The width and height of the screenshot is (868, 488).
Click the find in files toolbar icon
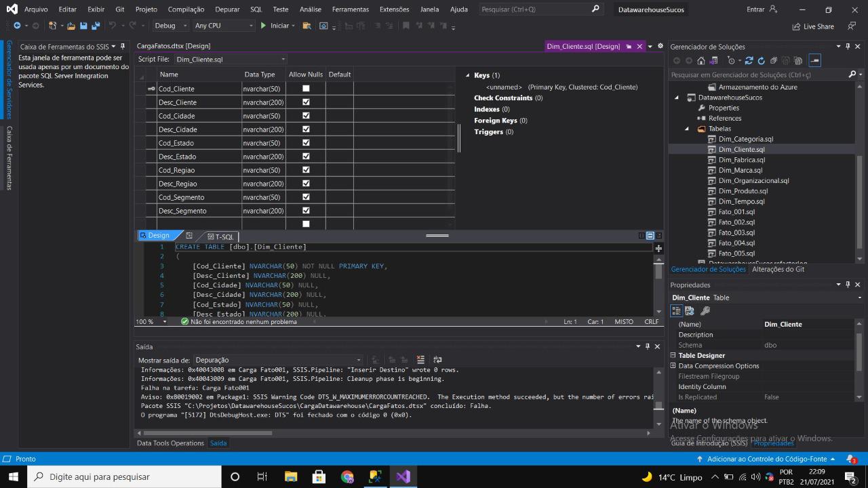pos(307,26)
